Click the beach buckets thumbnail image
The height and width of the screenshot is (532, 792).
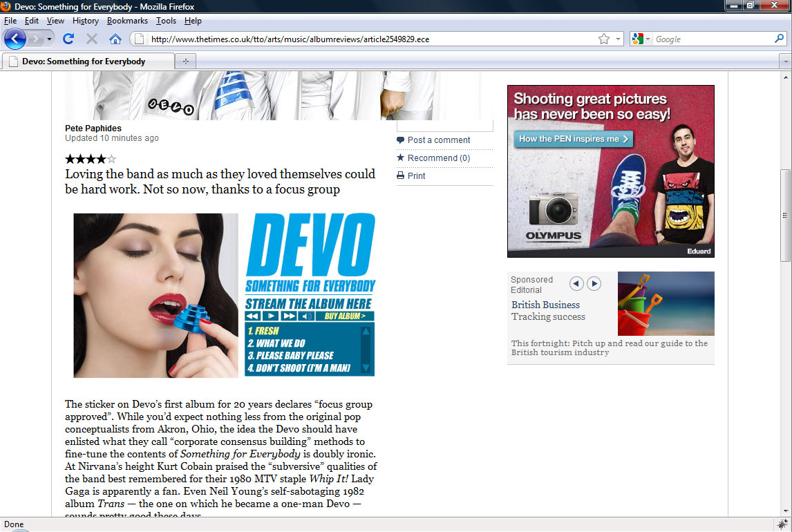[x=666, y=303]
